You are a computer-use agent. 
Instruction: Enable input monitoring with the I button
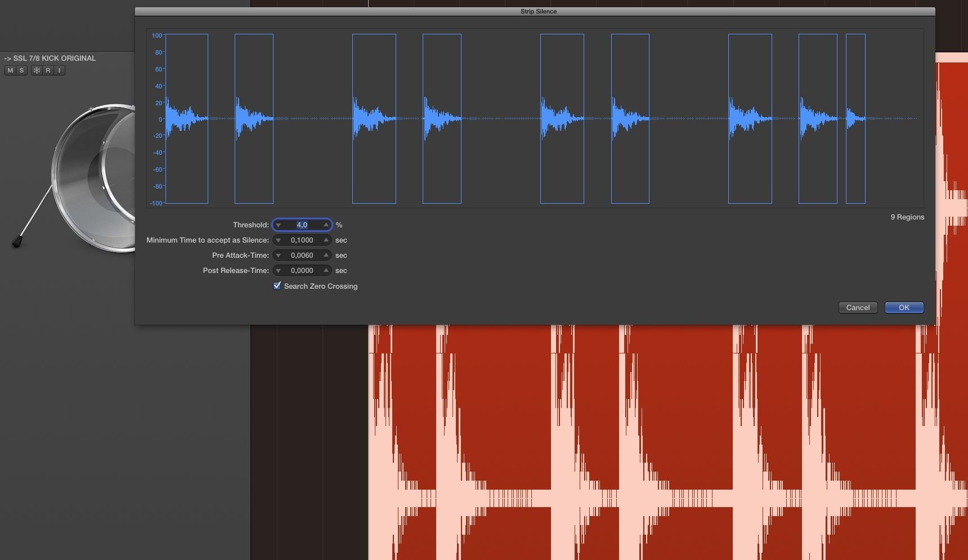pos(59,70)
